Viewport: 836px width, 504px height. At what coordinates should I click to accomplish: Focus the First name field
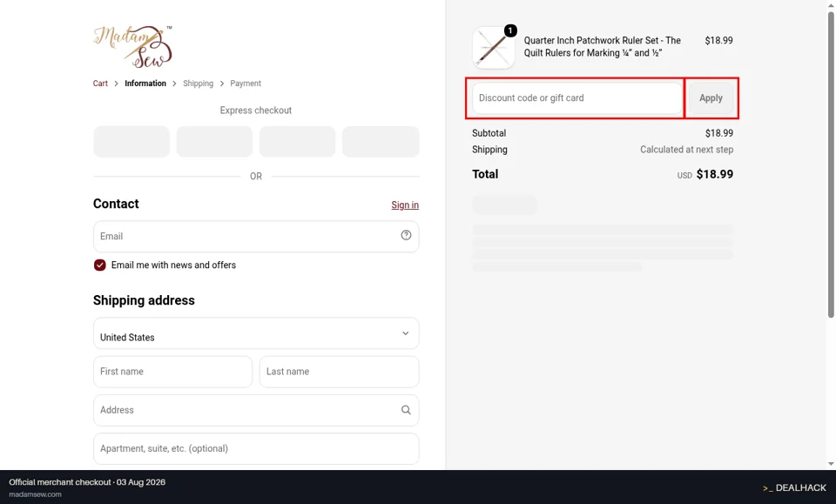click(172, 372)
